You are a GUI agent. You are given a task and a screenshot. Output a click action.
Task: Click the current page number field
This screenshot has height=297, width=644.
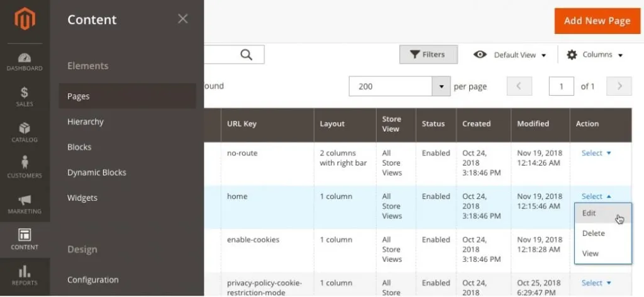pos(561,86)
